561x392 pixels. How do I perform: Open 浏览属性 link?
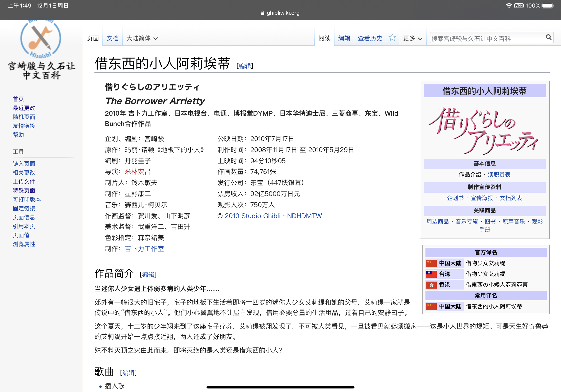24,244
